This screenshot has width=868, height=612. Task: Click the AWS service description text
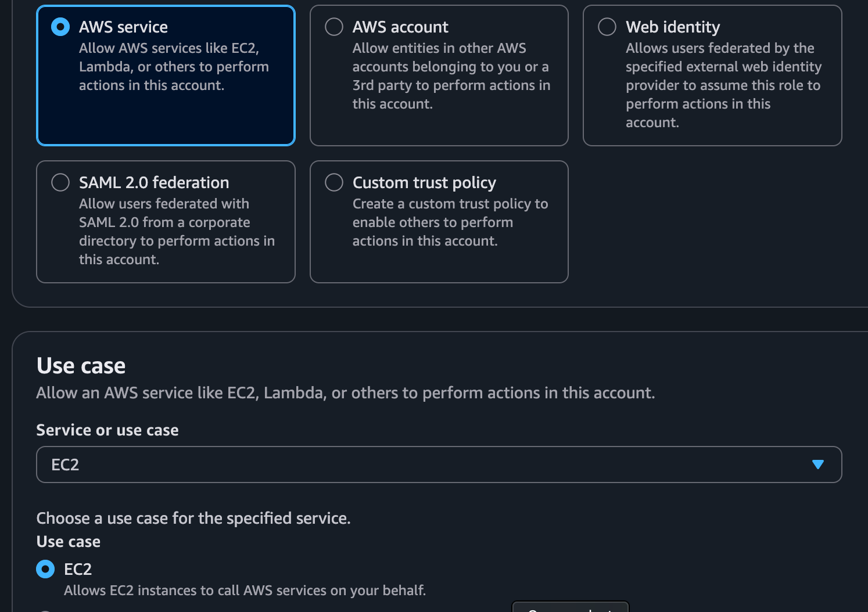[174, 67]
